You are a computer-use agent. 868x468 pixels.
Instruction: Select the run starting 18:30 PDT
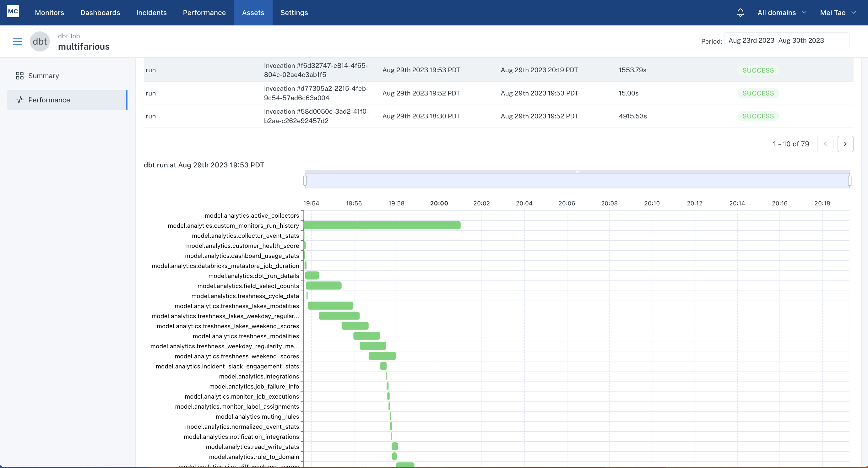(x=421, y=116)
